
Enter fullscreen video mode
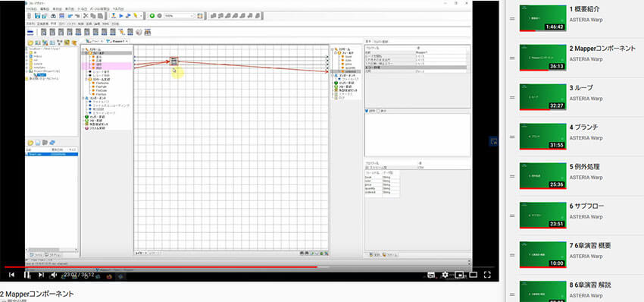487,275
